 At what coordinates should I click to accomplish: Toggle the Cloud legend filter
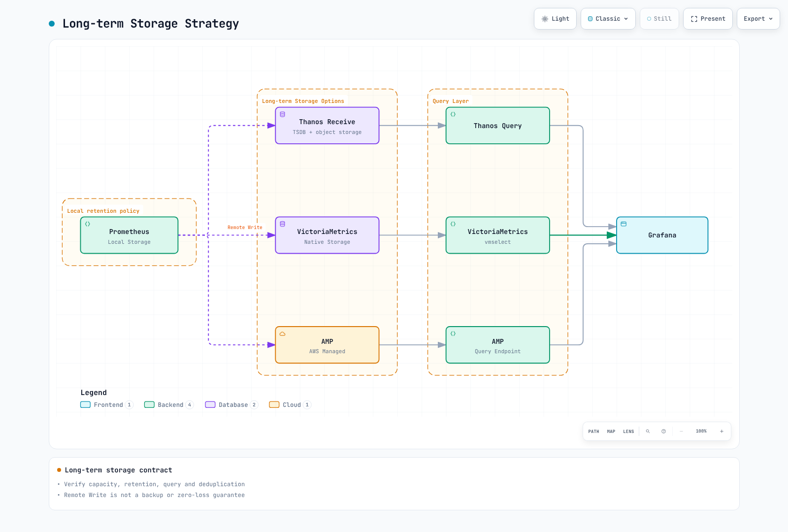click(290, 405)
